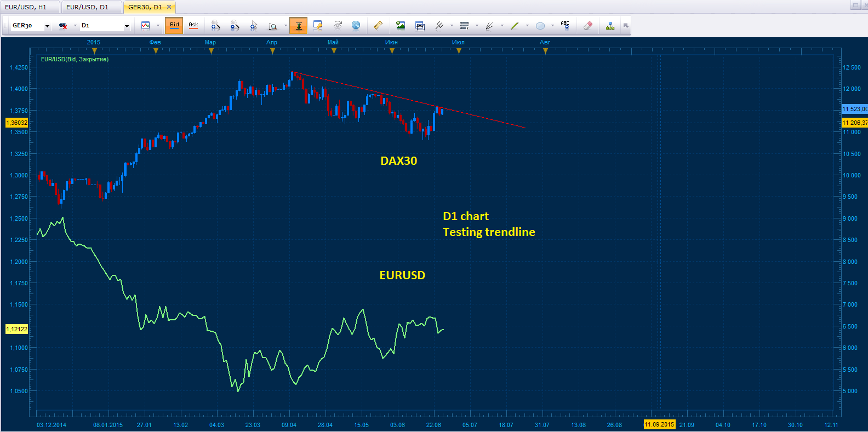Select the pitchfork drawing tool
Screen dimensions: 868x432
439,25
